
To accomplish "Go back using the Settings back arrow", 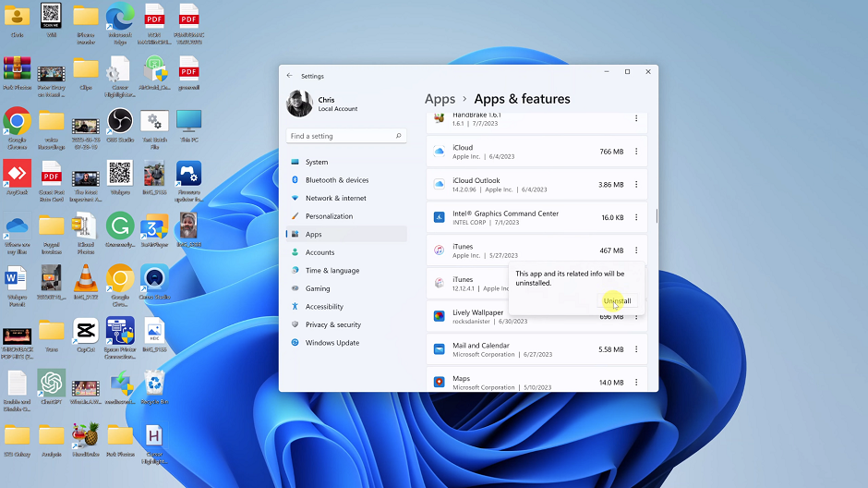I will (290, 76).
